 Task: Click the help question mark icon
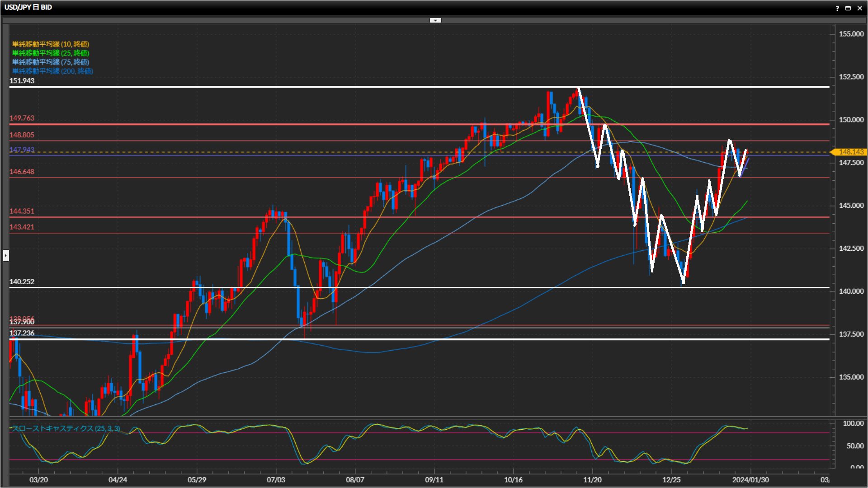coord(837,8)
